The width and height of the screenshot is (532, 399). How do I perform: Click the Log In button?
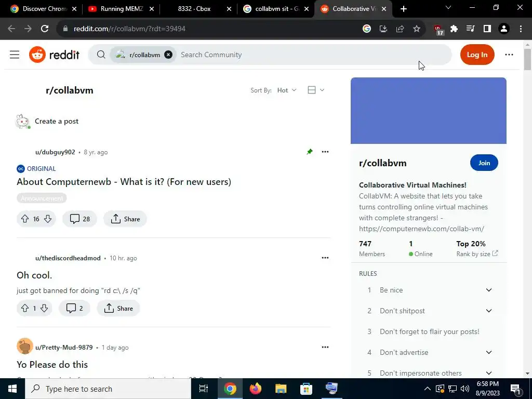pos(477,55)
